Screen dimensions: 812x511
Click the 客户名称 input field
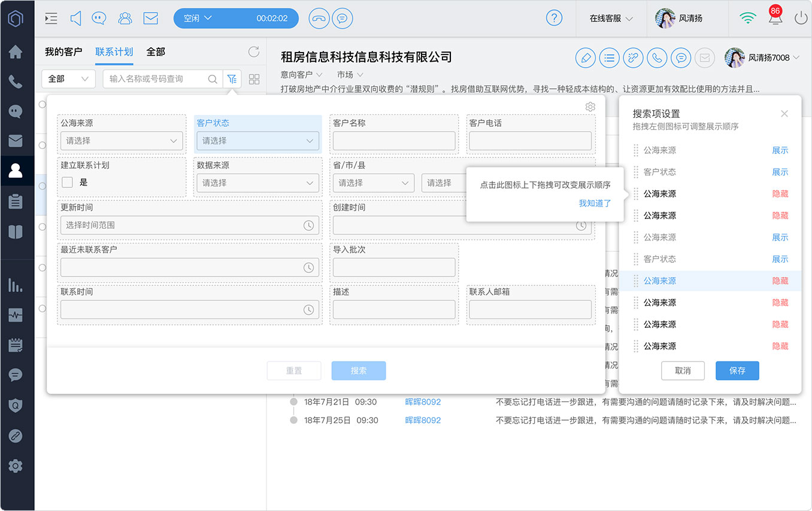[394, 141]
